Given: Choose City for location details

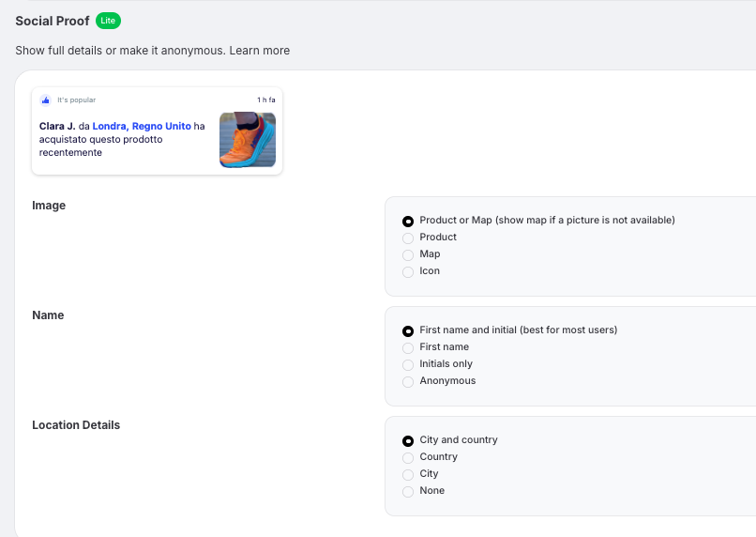Looking at the screenshot, I should point(408,475).
